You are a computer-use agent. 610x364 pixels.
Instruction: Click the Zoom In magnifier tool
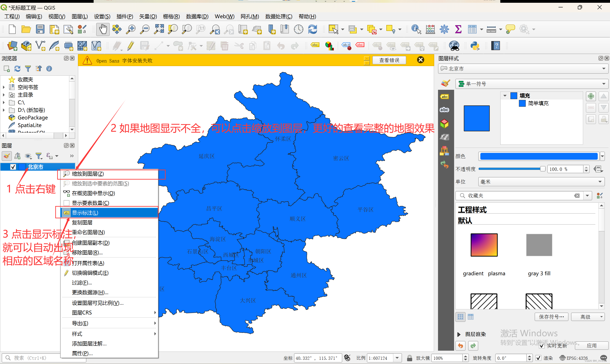click(x=130, y=29)
